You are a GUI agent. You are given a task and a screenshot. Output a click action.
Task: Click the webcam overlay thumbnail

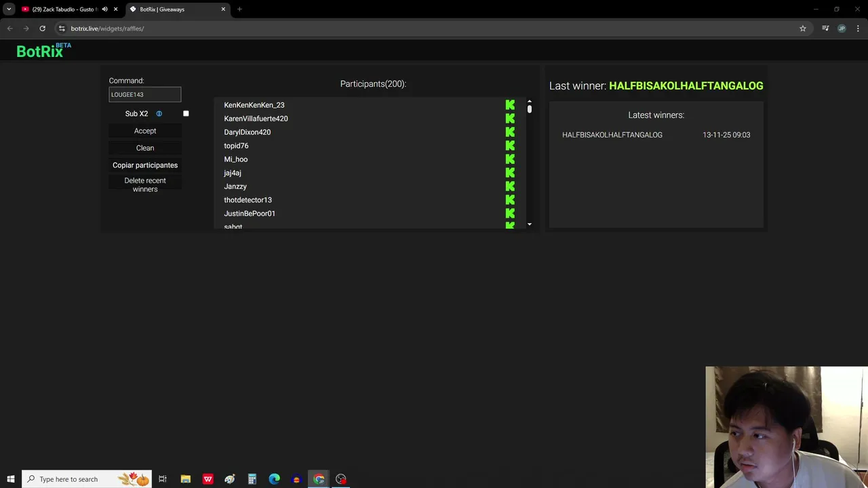[x=787, y=427]
